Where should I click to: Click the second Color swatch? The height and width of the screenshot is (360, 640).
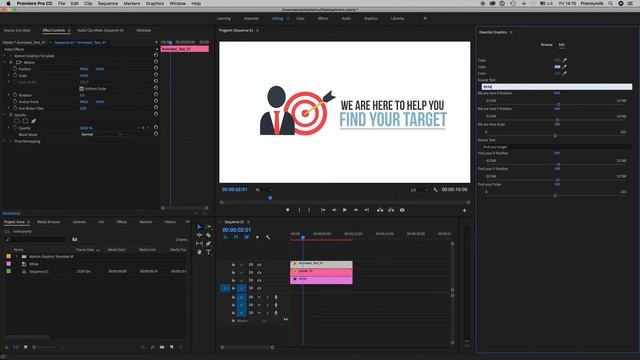pyautogui.click(x=557, y=67)
